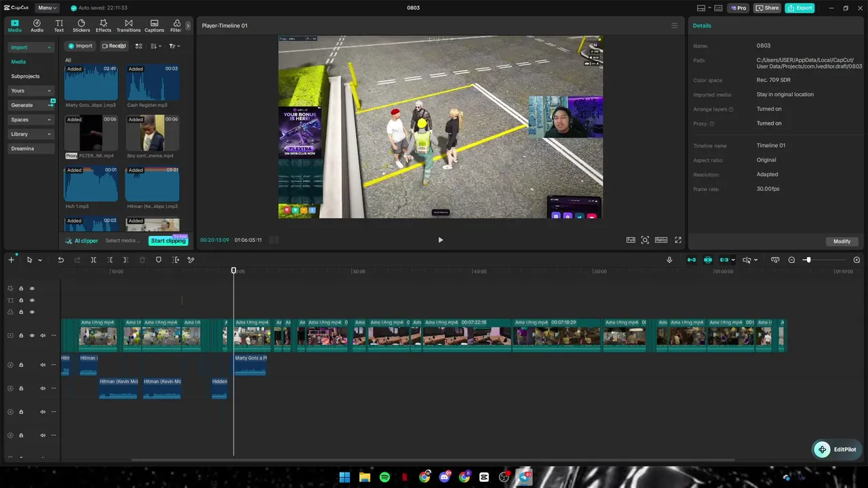Click the Record button
Viewport: 868px width, 488px height.
pyautogui.click(x=114, y=46)
